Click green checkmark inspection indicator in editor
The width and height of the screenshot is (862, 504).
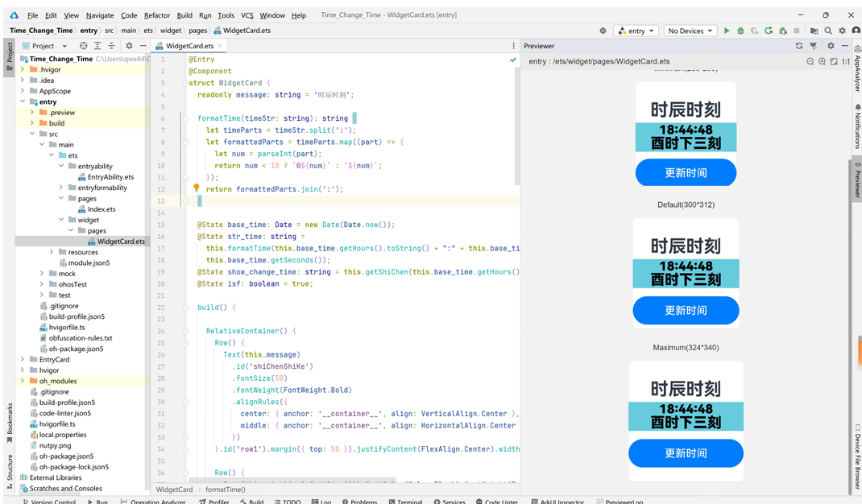(x=513, y=60)
